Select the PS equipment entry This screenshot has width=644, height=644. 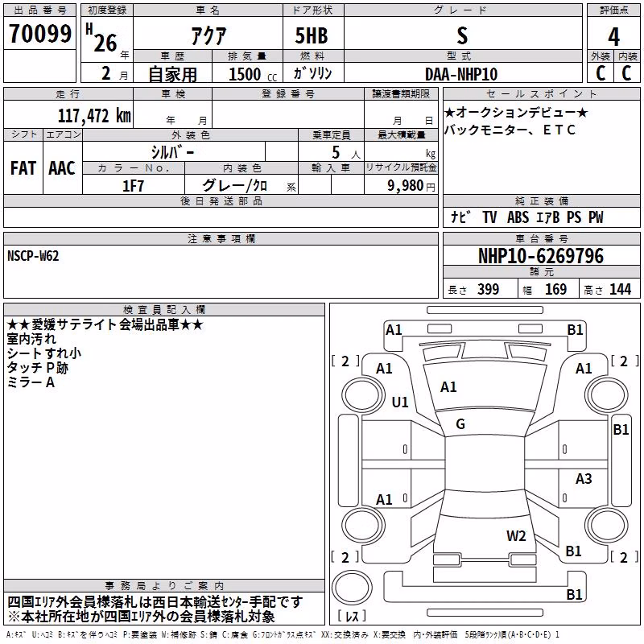tap(574, 217)
